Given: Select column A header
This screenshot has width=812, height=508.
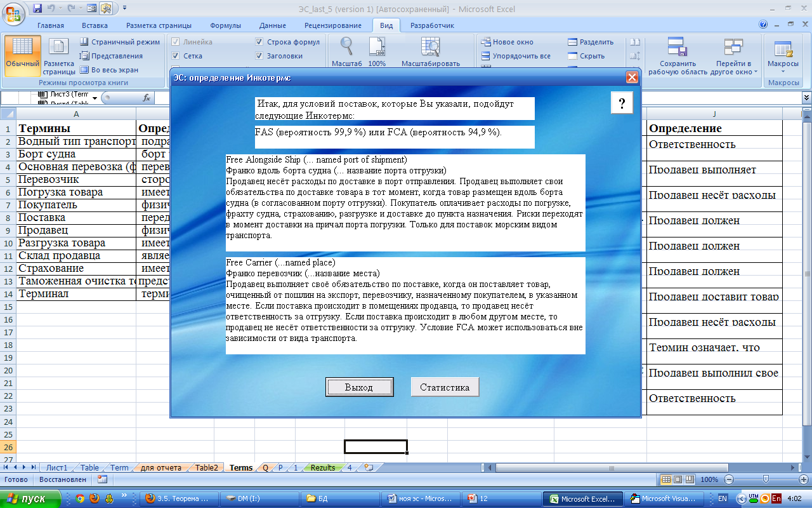Looking at the screenshot, I should tap(76, 114).
